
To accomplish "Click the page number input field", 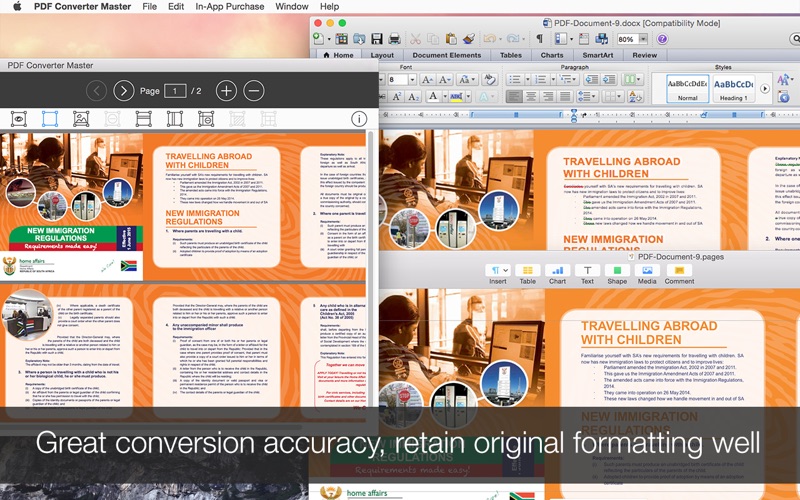I will [x=176, y=91].
